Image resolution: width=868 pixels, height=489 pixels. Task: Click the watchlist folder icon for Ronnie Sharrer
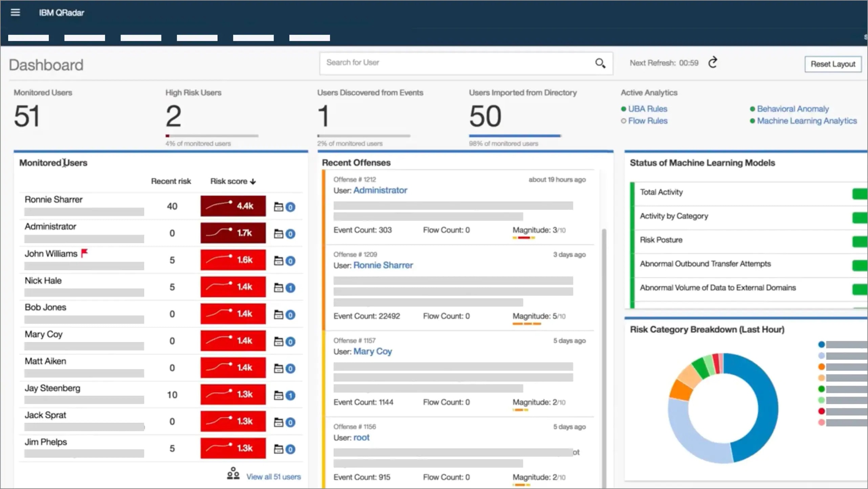click(x=278, y=207)
